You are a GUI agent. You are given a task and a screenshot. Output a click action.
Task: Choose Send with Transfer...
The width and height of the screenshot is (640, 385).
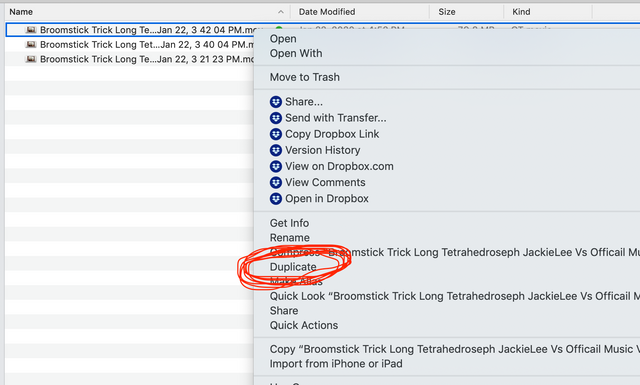point(336,118)
